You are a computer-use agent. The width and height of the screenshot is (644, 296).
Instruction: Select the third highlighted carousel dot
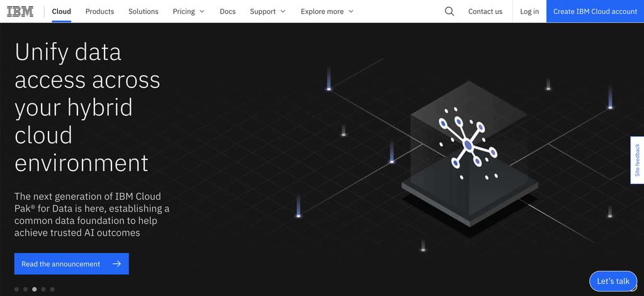(35, 289)
